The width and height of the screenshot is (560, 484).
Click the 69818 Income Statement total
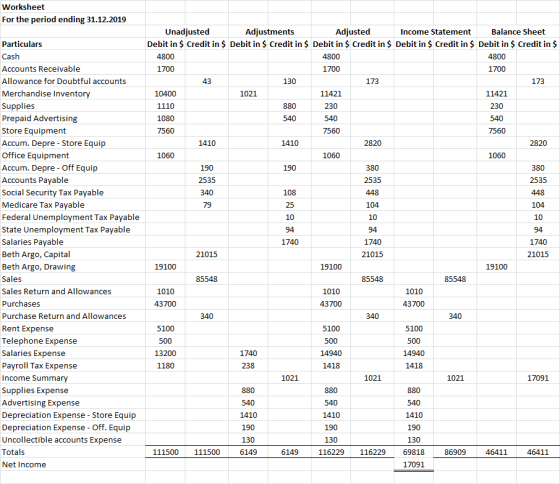414,452
